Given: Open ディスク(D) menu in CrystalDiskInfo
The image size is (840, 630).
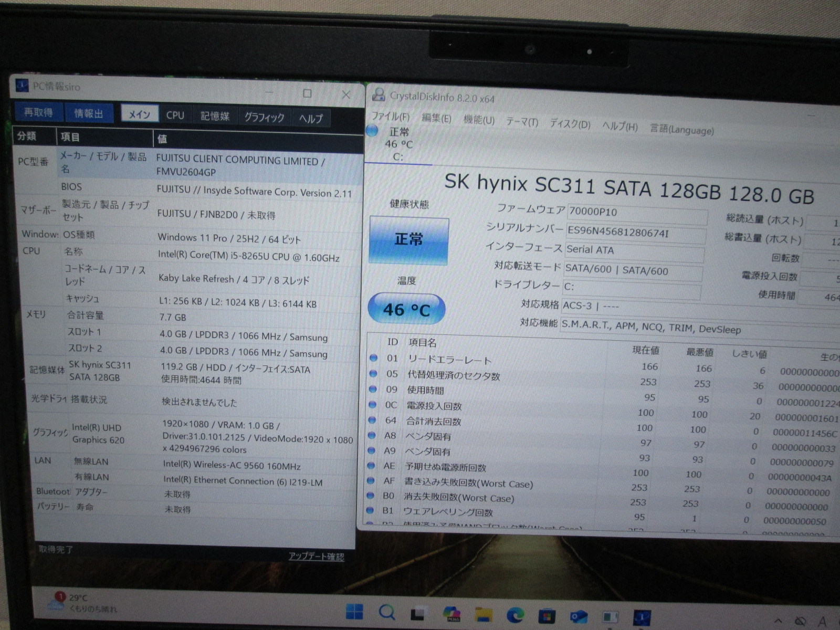Looking at the screenshot, I should click(570, 124).
